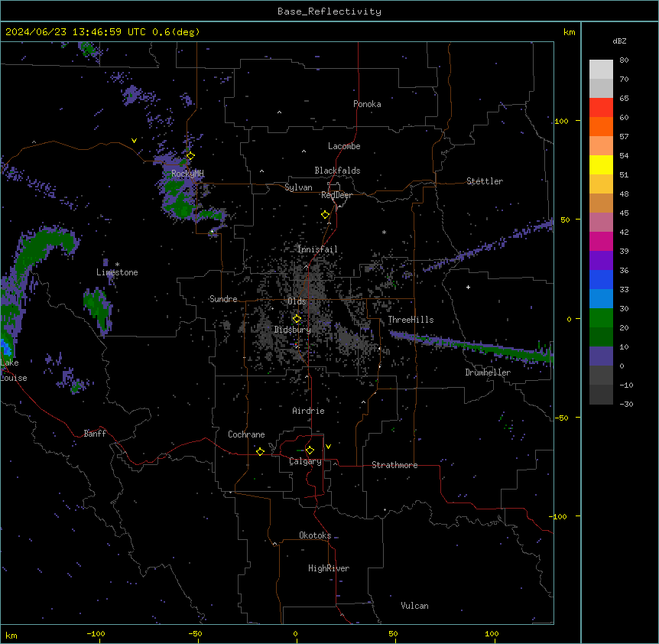Screen dimensions: 659x644
Task: Click the Lacombe city label
Action: 344,146
